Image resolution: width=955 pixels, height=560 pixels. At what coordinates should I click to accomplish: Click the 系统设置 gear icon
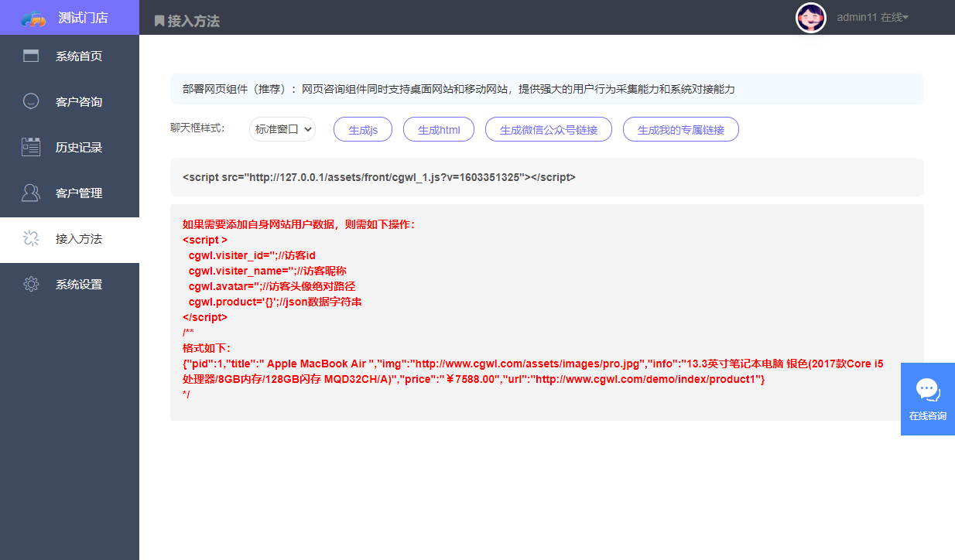click(31, 284)
